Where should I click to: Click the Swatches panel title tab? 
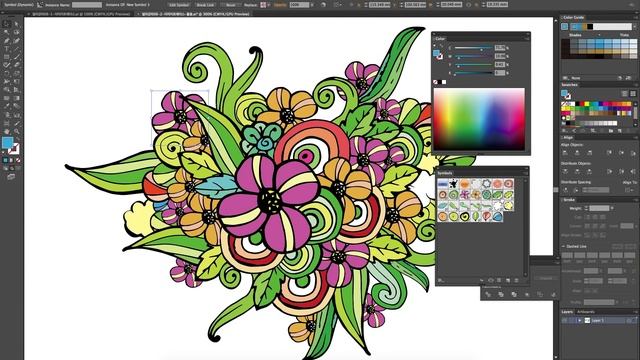569,84
